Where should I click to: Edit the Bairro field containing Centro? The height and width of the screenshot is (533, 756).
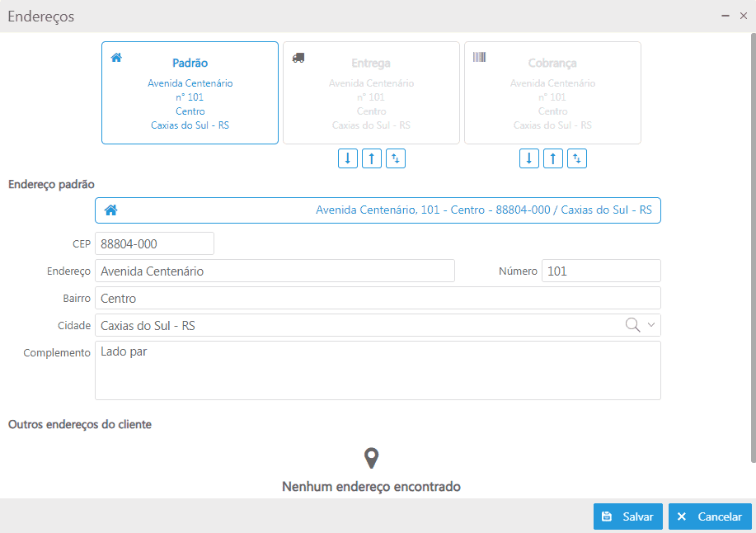tap(378, 298)
